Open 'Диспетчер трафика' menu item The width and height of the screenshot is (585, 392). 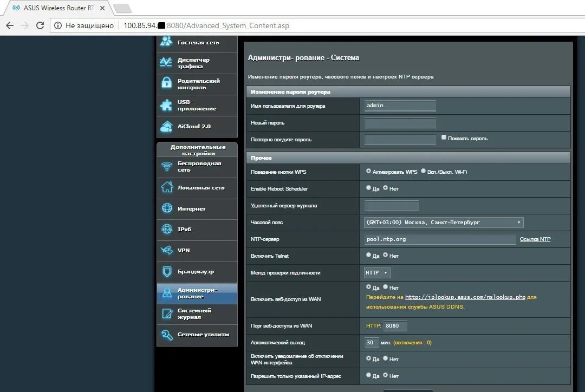(x=197, y=63)
